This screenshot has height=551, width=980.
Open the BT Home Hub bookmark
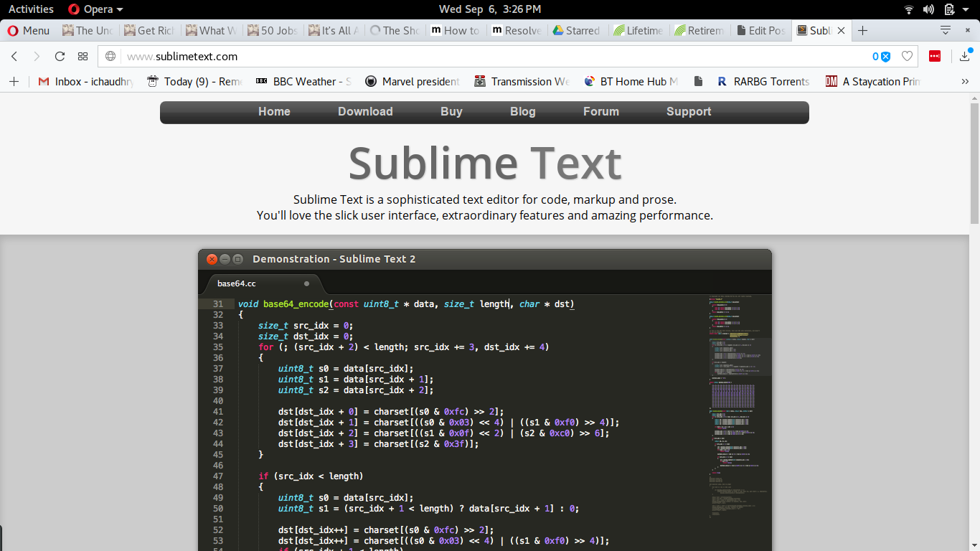point(631,81)
